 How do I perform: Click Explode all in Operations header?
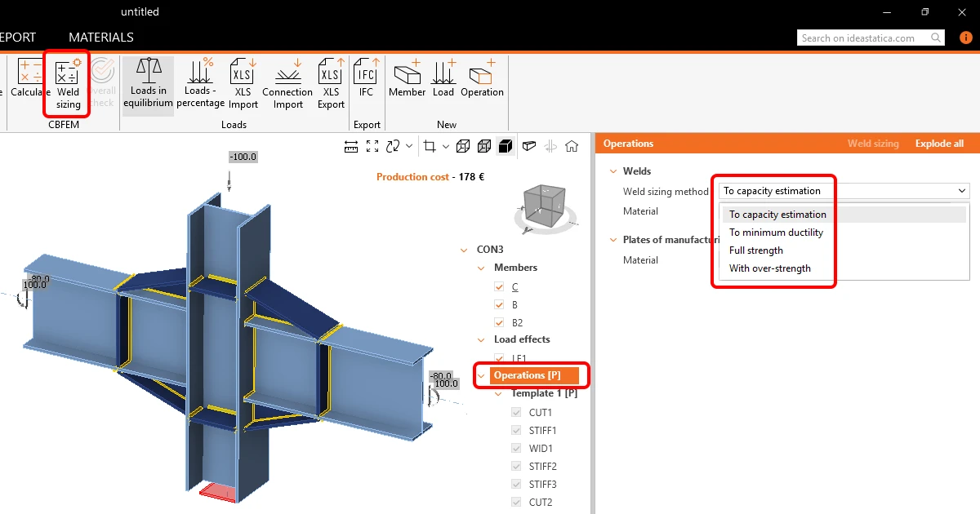coord(939,144)
